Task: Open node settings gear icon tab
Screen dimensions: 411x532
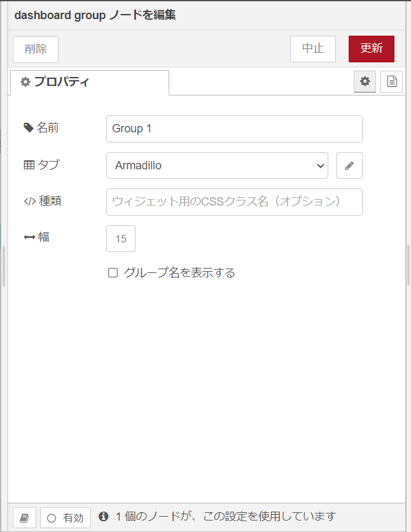Action: [365, 81]
